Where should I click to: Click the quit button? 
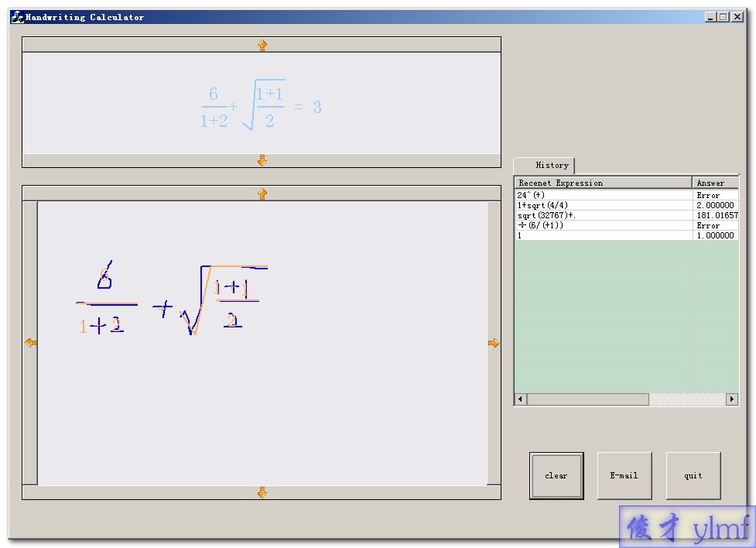coord(693,476)
